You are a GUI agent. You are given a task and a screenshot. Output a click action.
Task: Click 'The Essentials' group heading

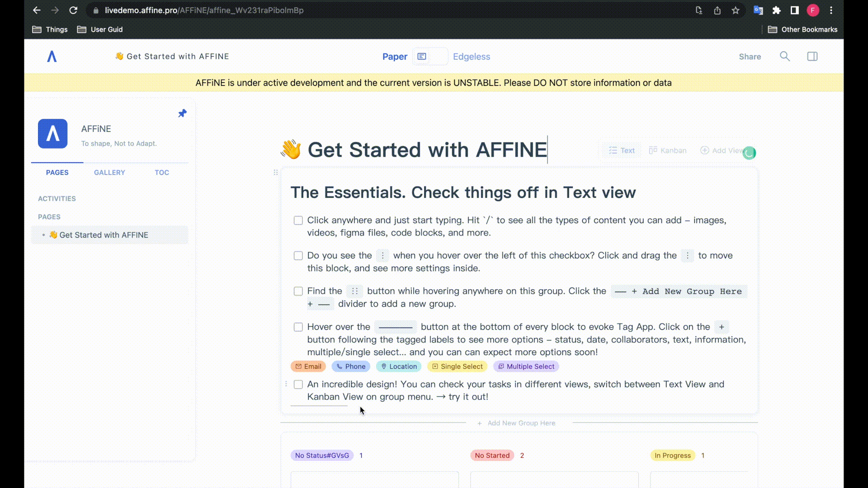click(x=463, y=192)
